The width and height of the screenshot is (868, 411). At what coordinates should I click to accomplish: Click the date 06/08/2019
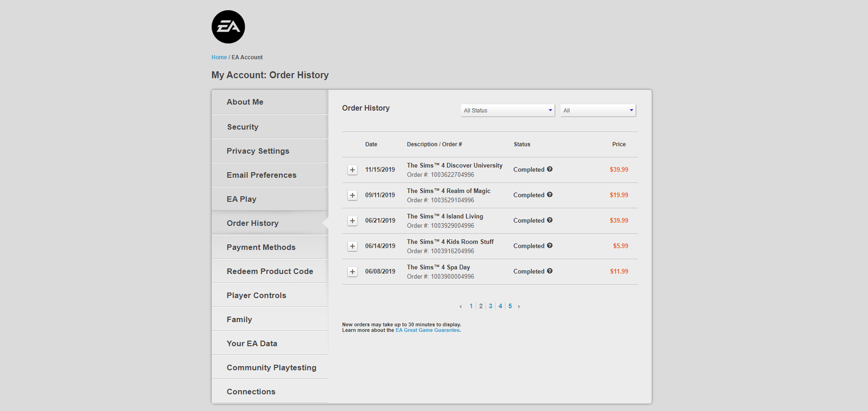click(380, 272)
